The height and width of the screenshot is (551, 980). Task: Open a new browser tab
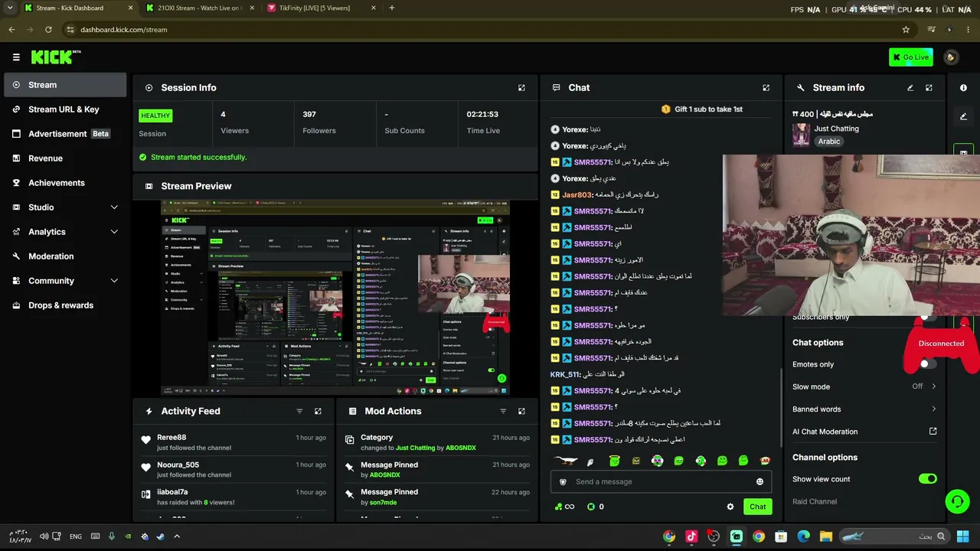point(392,8)
